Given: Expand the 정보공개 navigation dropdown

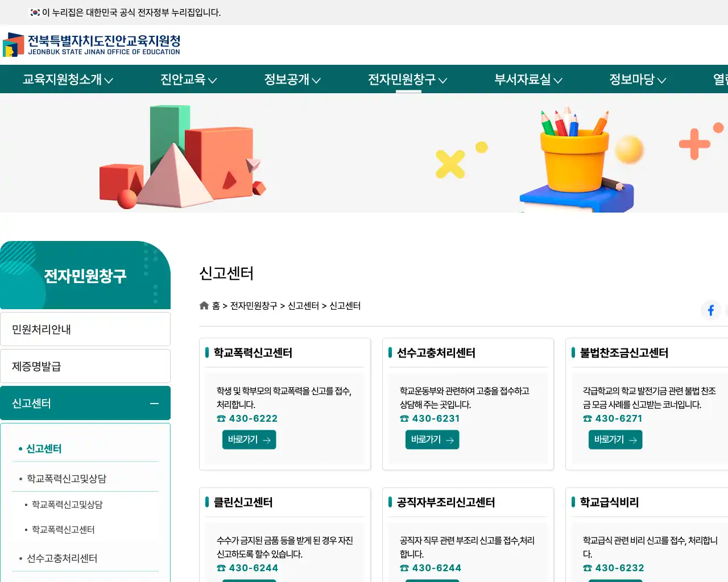Looking at the screenshot, I should [292, 80].
